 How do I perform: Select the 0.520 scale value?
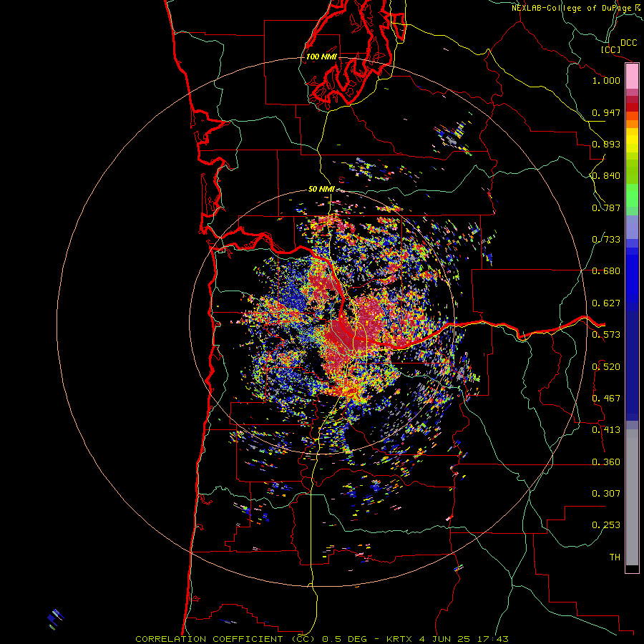pyautogui.click(x=606, y=367)
